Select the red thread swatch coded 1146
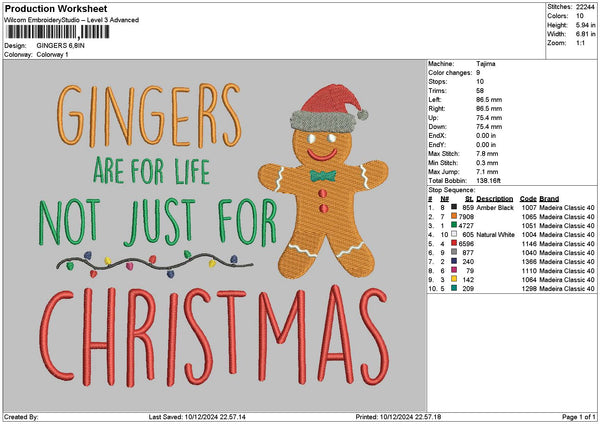Screen dimensions: 600x424 453,243
